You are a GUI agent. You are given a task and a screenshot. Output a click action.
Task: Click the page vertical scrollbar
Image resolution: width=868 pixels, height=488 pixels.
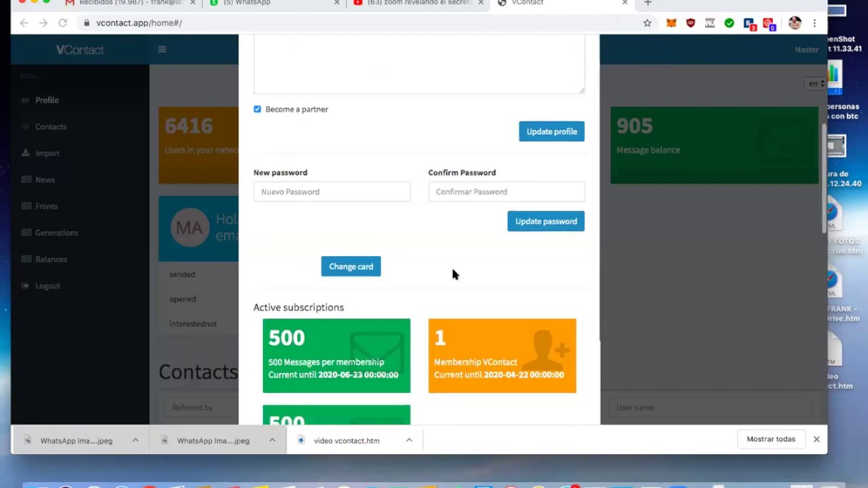point(825,180)
